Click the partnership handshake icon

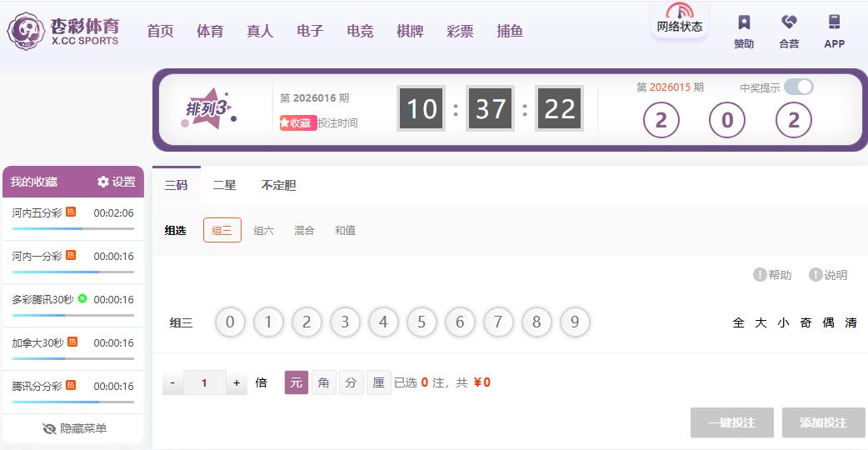point(789,22)
